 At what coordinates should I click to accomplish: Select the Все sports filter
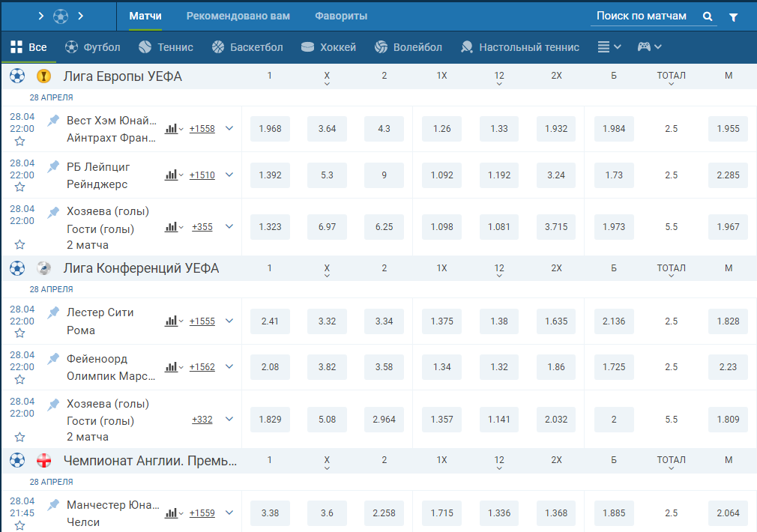tap(28, 46)
